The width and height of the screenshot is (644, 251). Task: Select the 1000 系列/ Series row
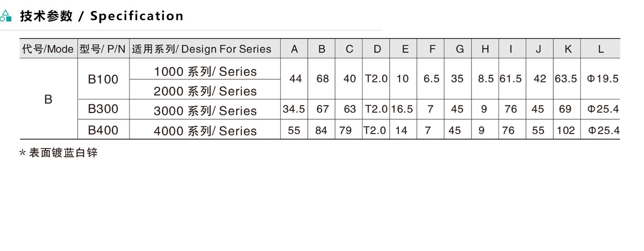click(x=205, y=71)
